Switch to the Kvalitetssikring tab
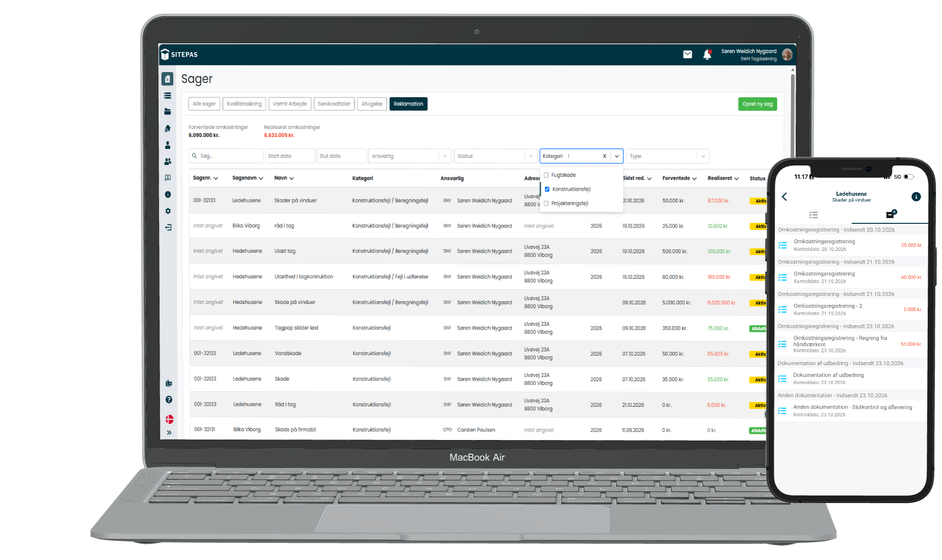The width and height of the screenshot is (942, 560). 244,104
